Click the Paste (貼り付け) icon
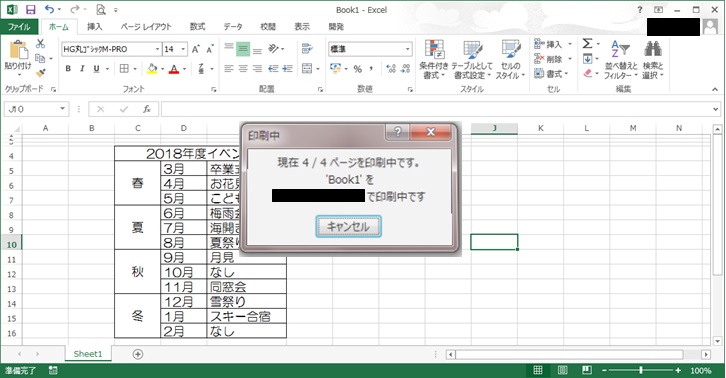The image size is (726, 378). (x=18, y=50)
